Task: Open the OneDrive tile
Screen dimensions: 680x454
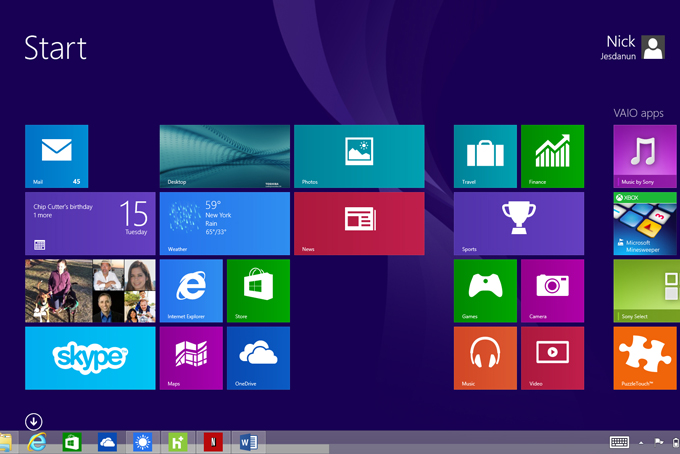Action: tap(258, 358)
